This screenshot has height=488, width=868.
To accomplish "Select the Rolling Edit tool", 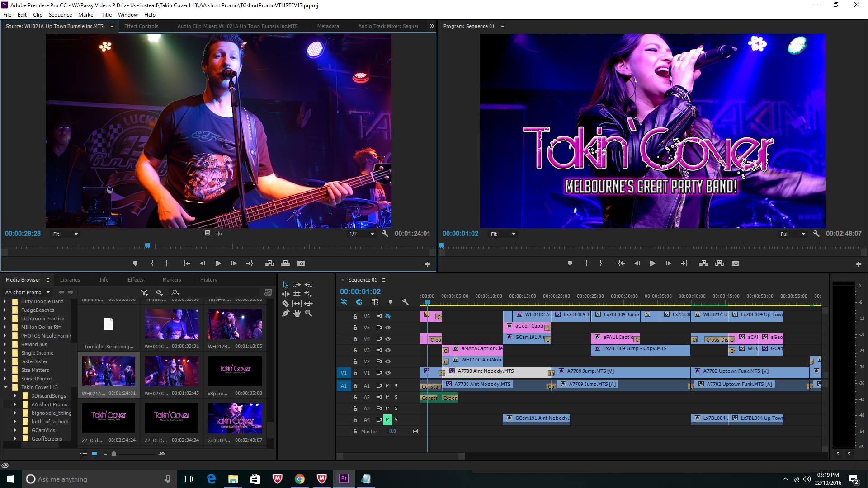I will coord(297,294).
